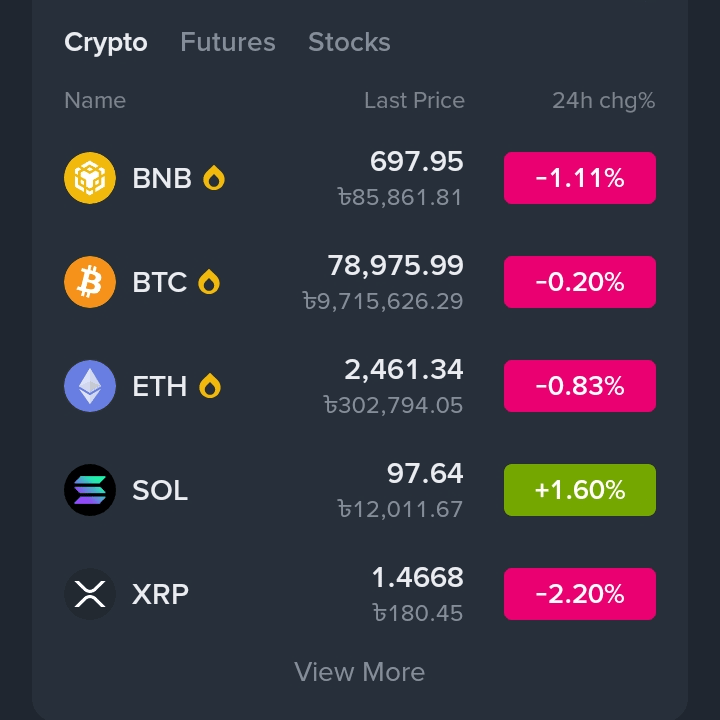720x720 pixels.
Task: Click the flame hot icon beside BNB
Action: click(x=214, y=178)
